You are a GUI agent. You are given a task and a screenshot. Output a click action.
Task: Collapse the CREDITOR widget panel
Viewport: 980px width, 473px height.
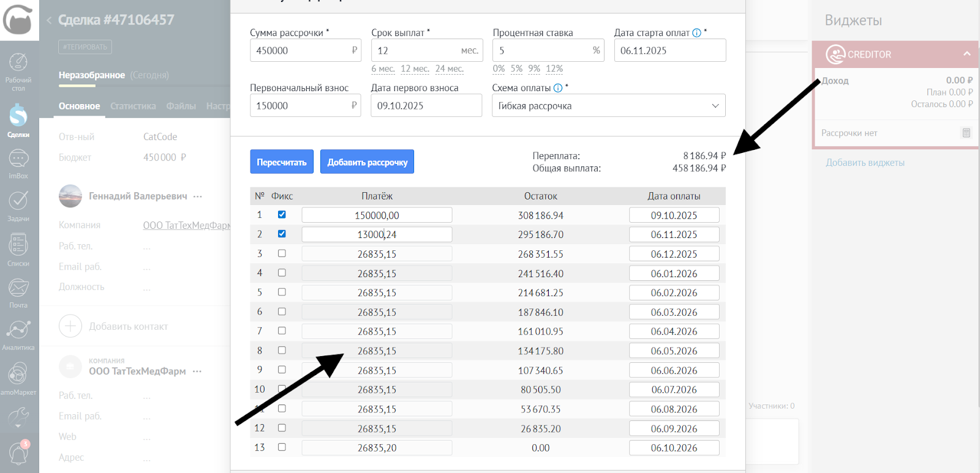point(967,54)
